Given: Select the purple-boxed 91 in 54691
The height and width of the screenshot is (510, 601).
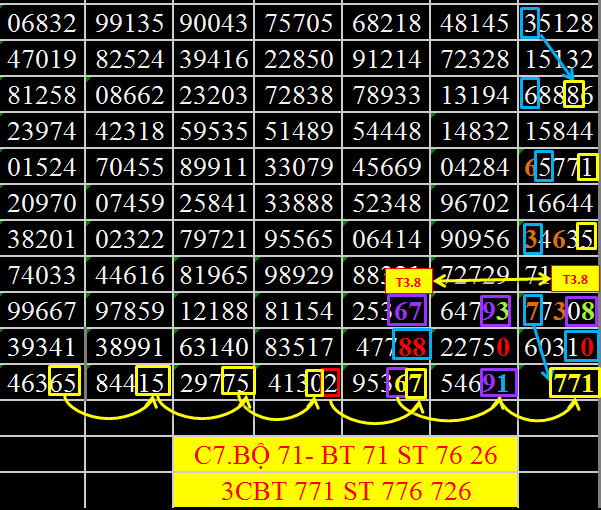Looking at the screenshot, I should pyautogui.click(x=496, y=383).
